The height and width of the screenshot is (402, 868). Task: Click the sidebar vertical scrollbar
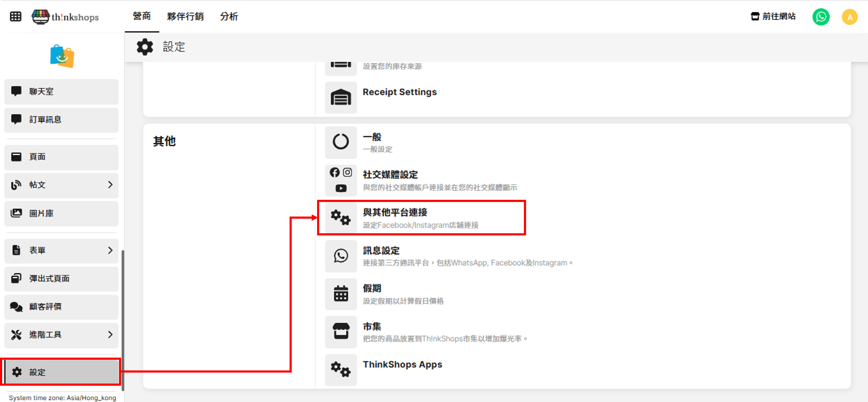(x=123, y=320)
